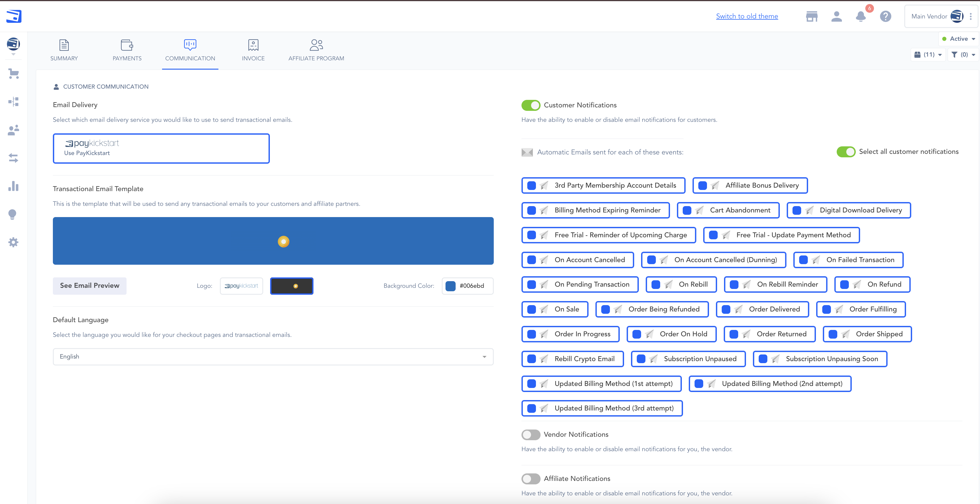This screenshot has height=504, width=980.
Task: Open settings gear in the sidebar
Action: coord(14,242)
